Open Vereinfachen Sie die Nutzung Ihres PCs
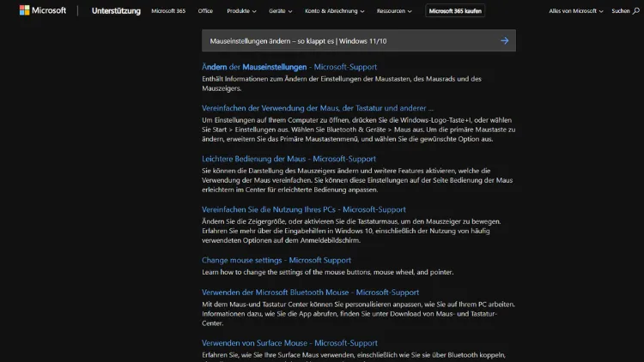This screenshot has width=644, height=362. click(303, 209)
